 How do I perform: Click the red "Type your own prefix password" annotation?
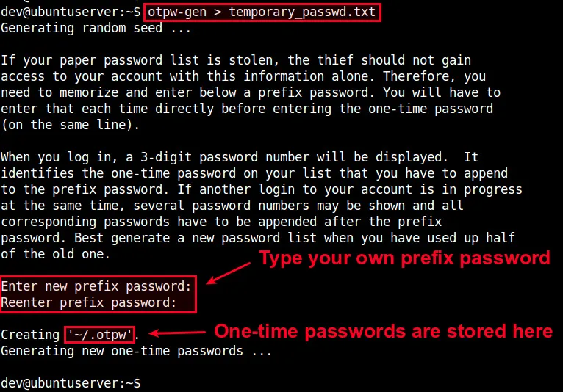pos(403,258)
